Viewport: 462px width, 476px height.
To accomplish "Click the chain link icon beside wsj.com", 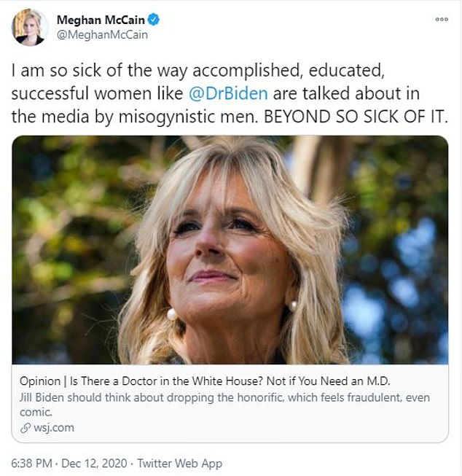I will 25,428.
